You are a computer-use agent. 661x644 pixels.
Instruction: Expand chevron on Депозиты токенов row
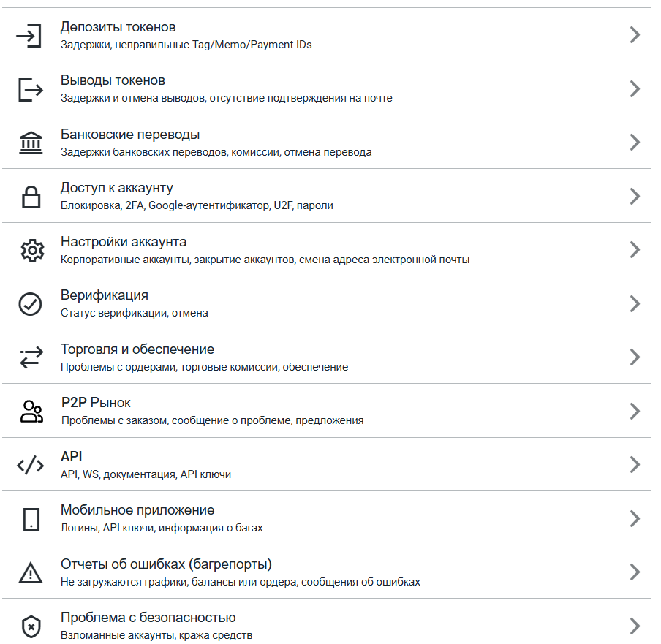click(x=635, y=35)
